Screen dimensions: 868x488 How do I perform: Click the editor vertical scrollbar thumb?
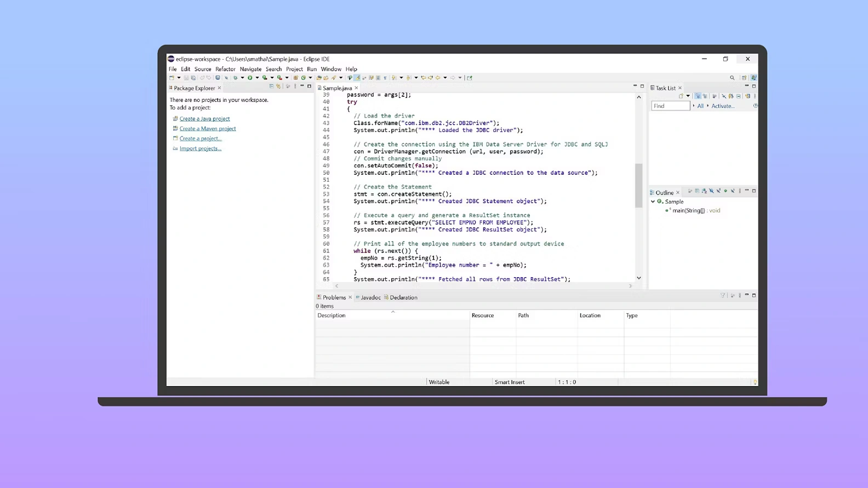(x=638, y=185)
